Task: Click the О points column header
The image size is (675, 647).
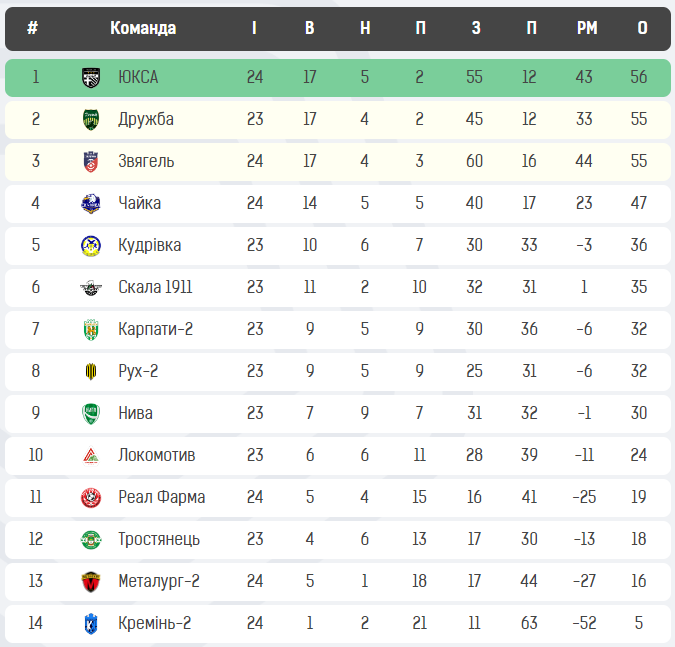Action: coord(642,28)
